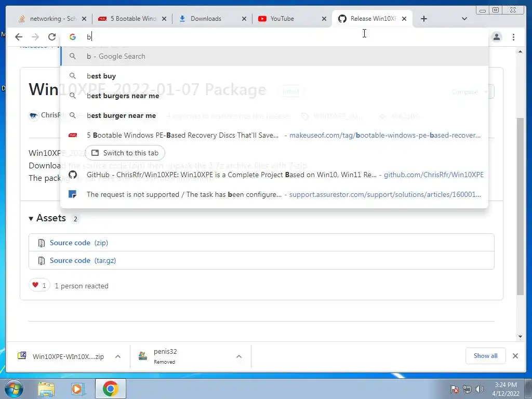
Task: Click the ChrisRfr author avatar
Action: [34, 116]
